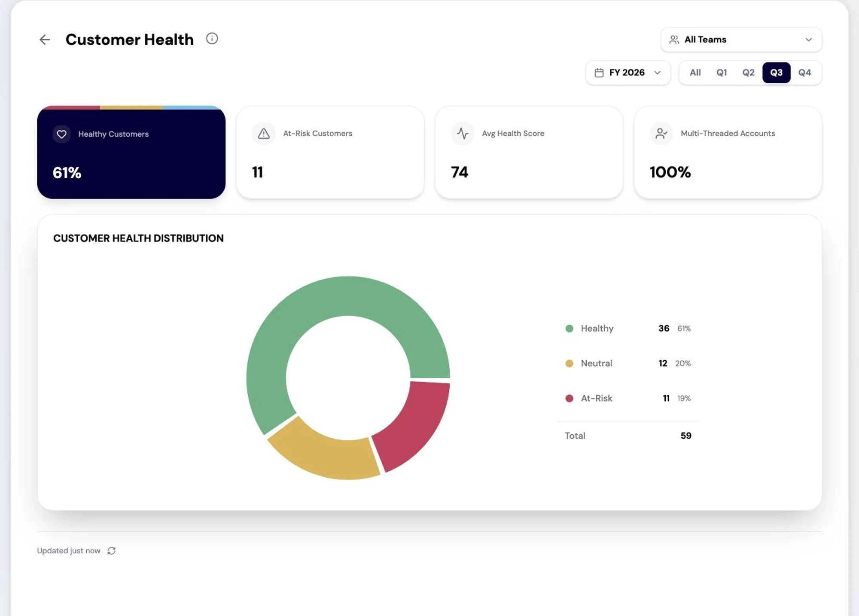The width and height of the screenshot is (859, 616).
Task: Click the heart icon on Healthy Customers card
Action: 61,134
